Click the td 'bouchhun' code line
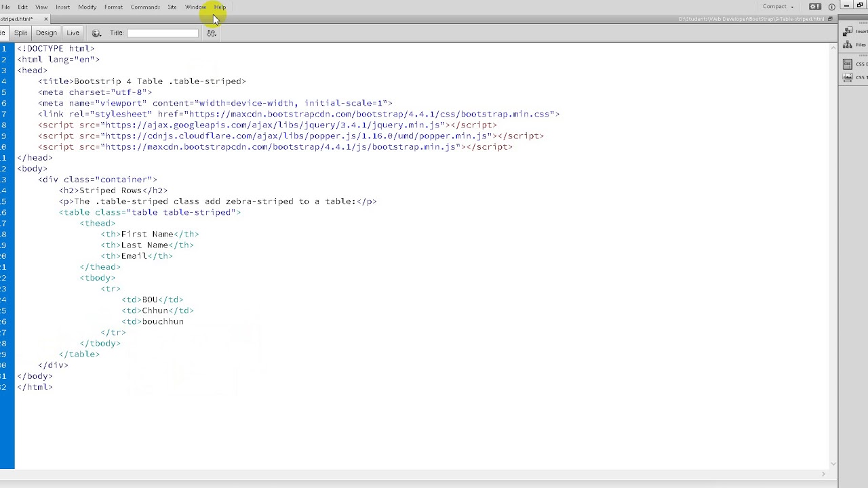This screenshot has height=488, width=868. 153,321
